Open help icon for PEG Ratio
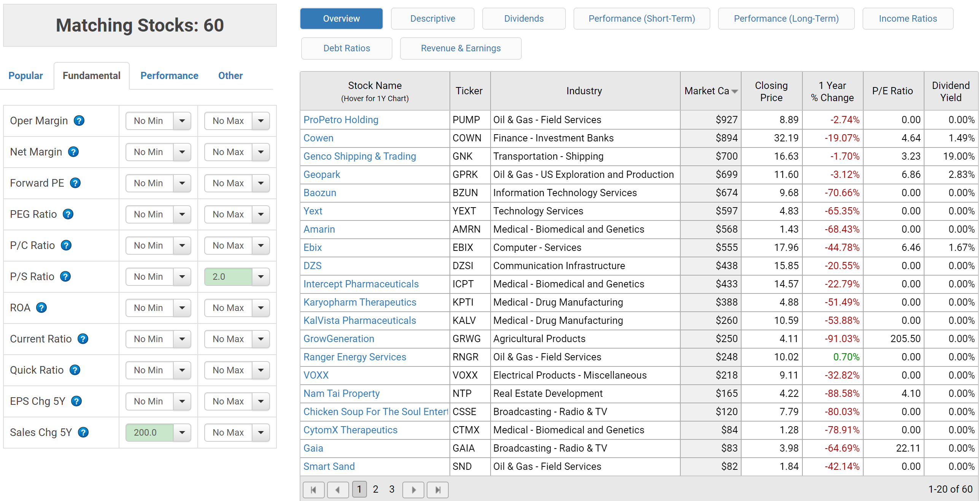The width and height of the screenshot is (980, 501). pos(68,214)
